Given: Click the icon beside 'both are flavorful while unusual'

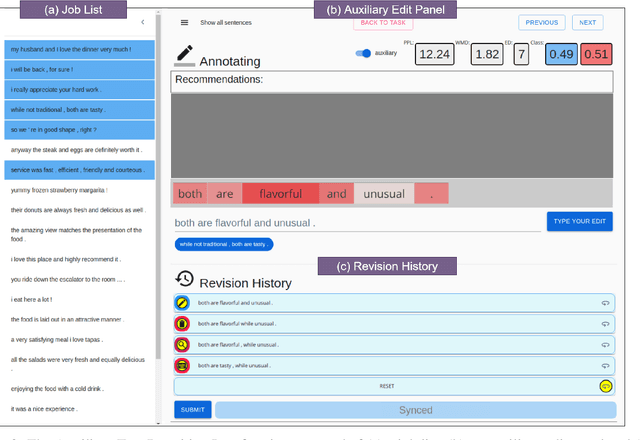Looking at the screenshot, I should 182,323.
